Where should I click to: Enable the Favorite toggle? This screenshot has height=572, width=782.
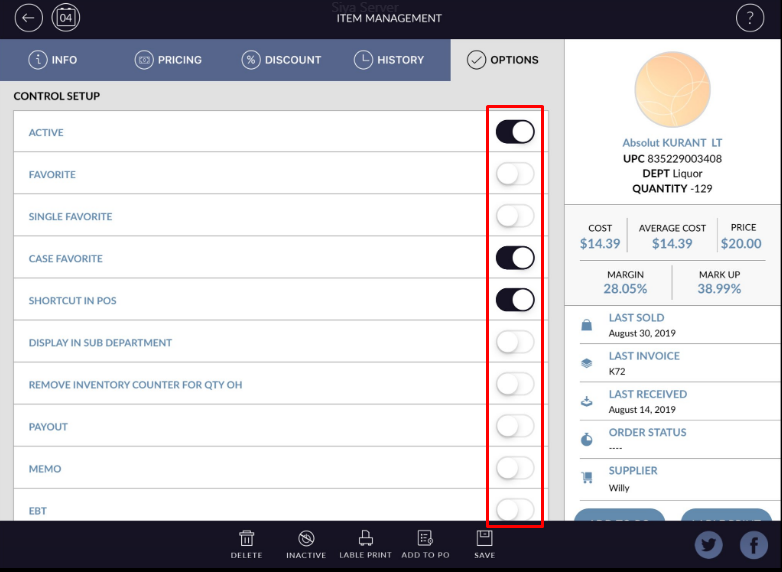tap(515, 174)
